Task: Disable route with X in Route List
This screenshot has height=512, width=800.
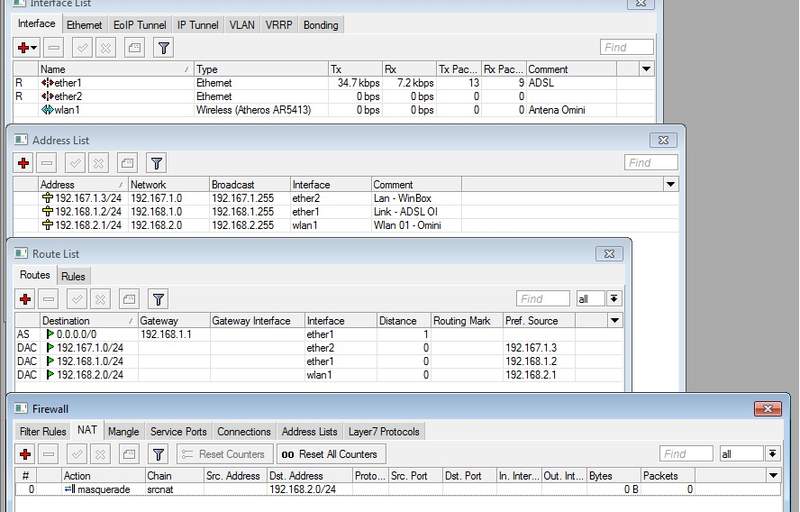Action: (100, 299)
